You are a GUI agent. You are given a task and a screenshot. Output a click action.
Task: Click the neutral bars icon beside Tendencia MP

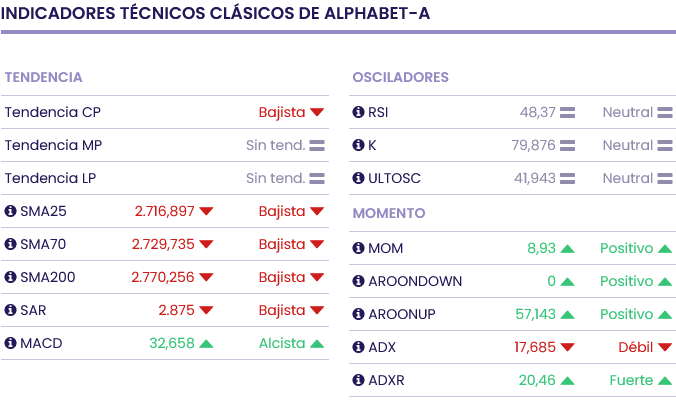pos(317,146)
